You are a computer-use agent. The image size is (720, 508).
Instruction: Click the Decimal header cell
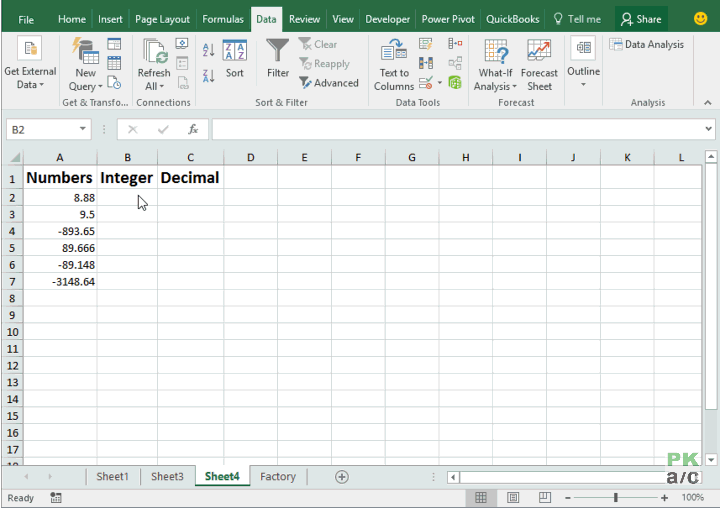click(190, 178)
